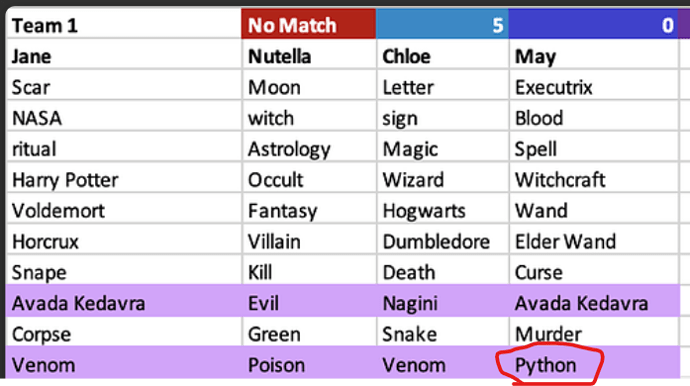Select the Witchcraft cell
The width and height of the screenshot is (690, 386).
tap(593, 177)
